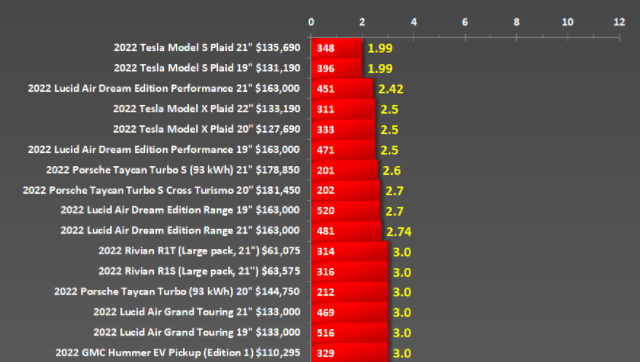This screenshot has height=362, width=640.
Task: Click the label "2022 Lucid Air Grand Touring 19" $133,000"
Action: [197, 333]
